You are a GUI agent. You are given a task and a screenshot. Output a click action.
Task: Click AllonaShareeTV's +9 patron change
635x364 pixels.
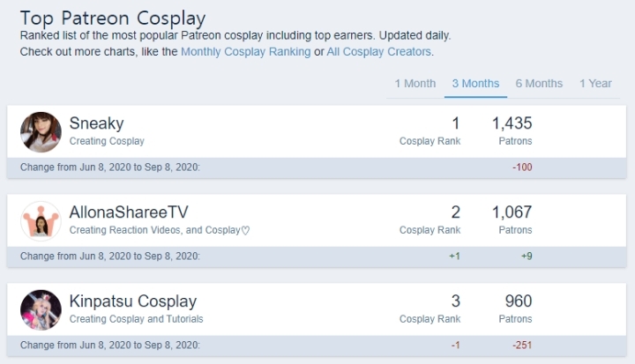tap(527, 256)
